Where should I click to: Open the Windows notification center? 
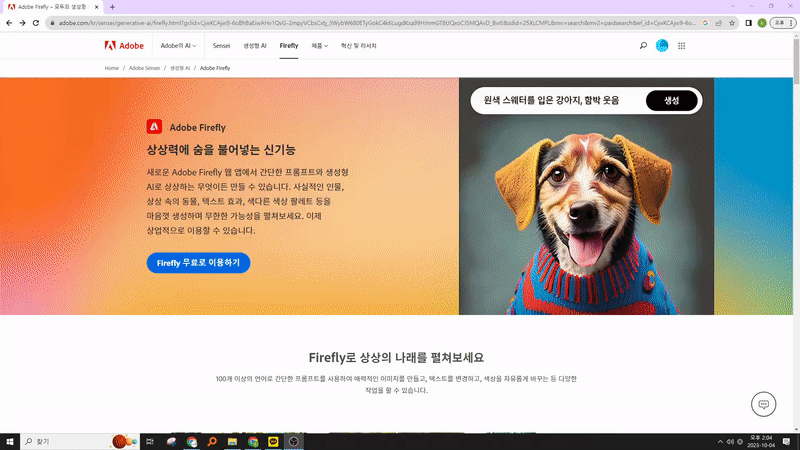coord(786,441)
